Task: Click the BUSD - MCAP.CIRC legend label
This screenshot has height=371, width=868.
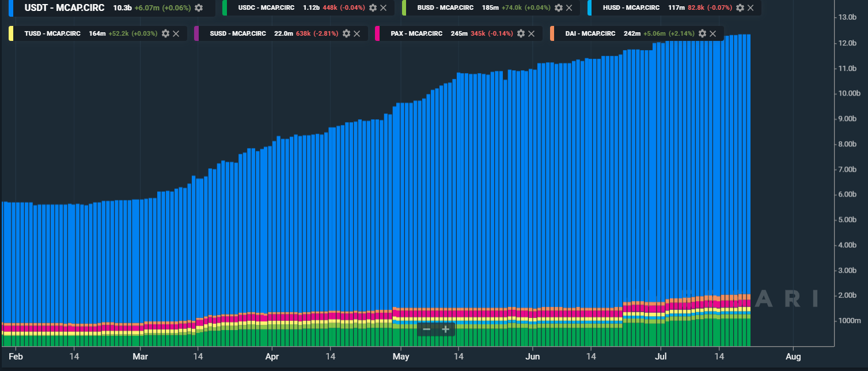Action: click(446, 8)
